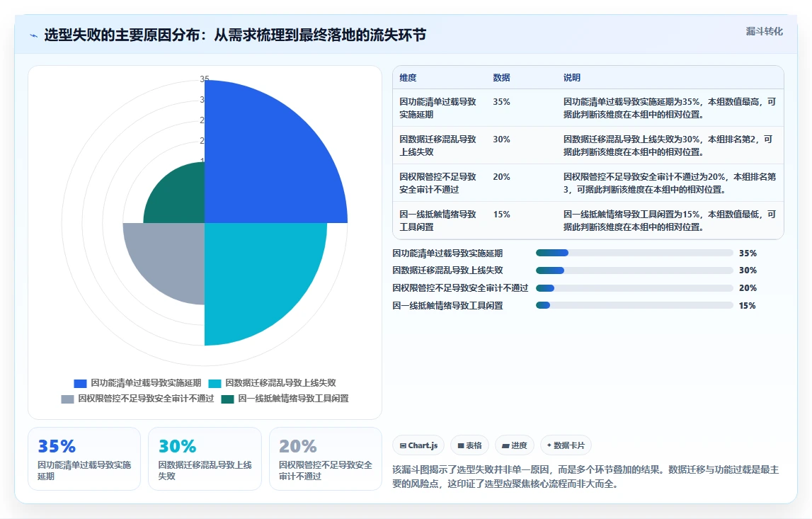The image size is (812, 519).
Task: Click the blue legend color swatch
Action: point(80,383)
